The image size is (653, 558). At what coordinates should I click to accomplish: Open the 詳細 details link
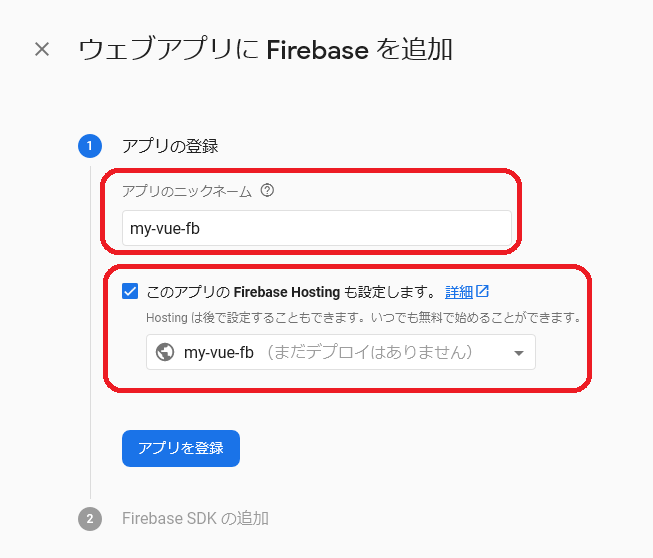(x=459, y=292)
